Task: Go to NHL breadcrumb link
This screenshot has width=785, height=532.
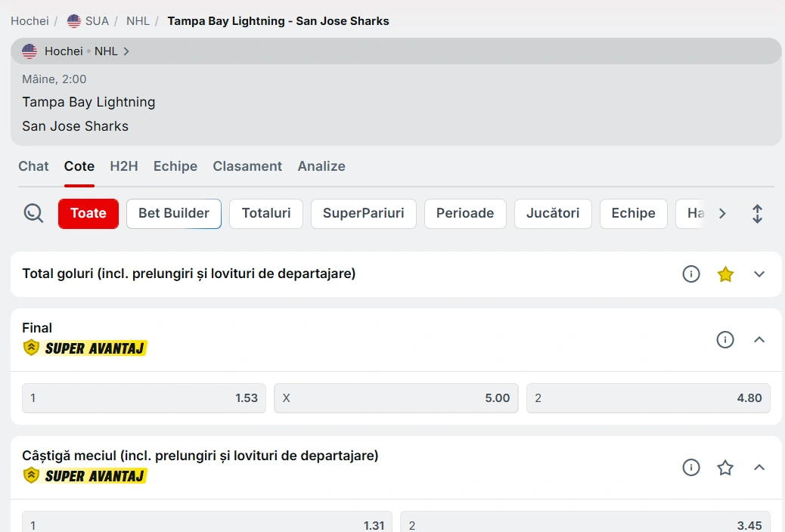Action: point(138,21)
